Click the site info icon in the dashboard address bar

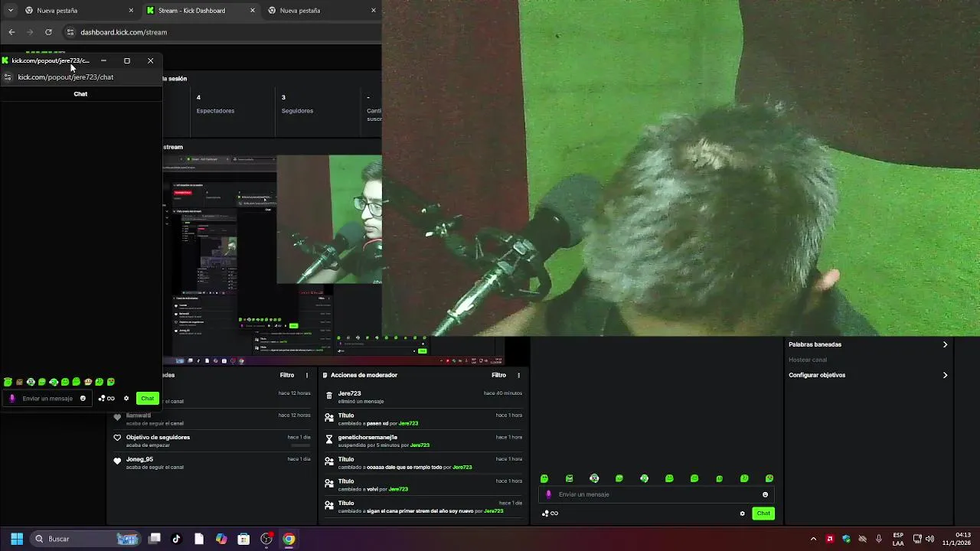pos(70,32)
